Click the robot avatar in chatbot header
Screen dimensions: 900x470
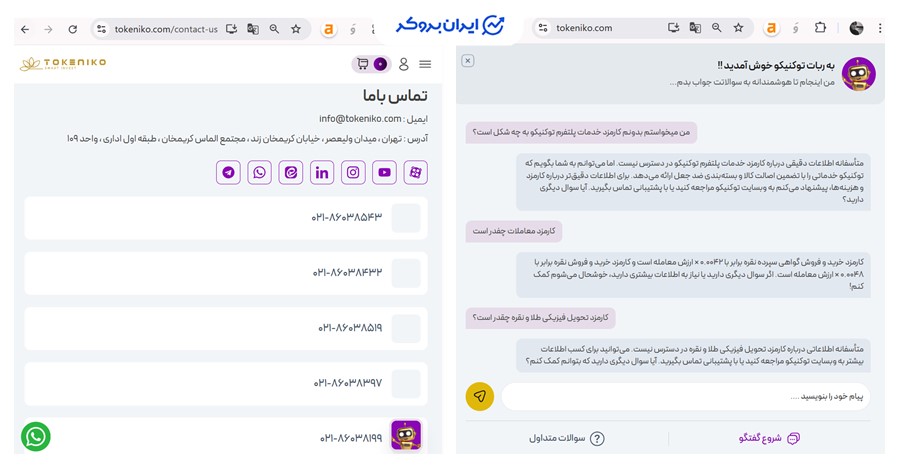[x=859, y=74]
